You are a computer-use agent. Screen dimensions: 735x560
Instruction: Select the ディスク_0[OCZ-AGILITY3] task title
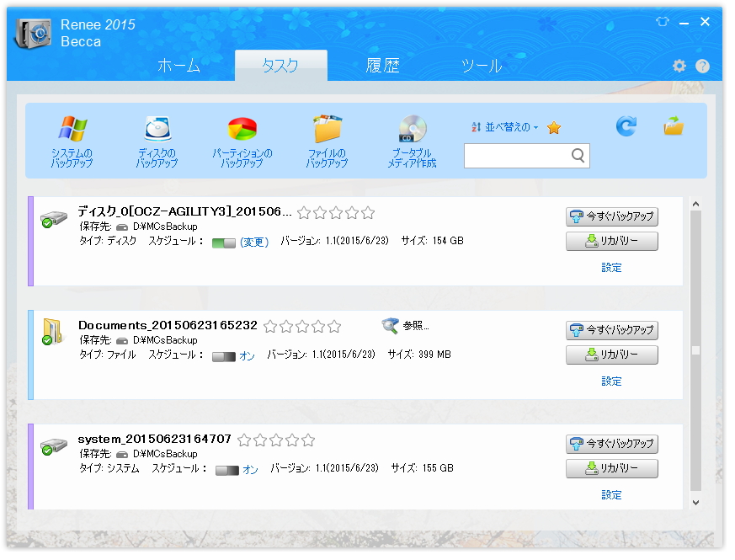(184, 211)
